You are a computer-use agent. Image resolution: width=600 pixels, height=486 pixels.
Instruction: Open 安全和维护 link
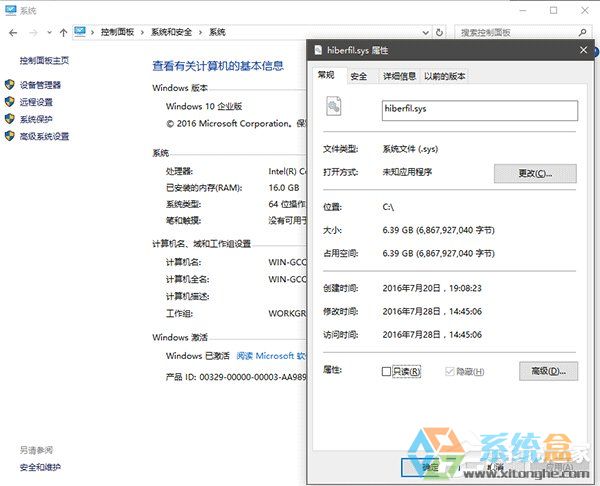40,467
